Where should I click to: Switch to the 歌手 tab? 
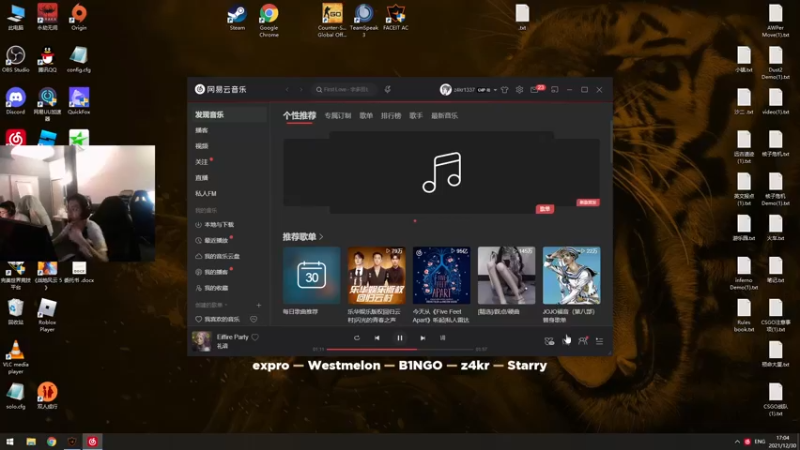[416, 116]
